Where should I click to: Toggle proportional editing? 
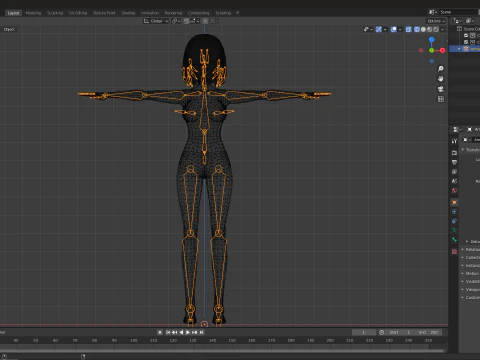click(x=205, y=21)
